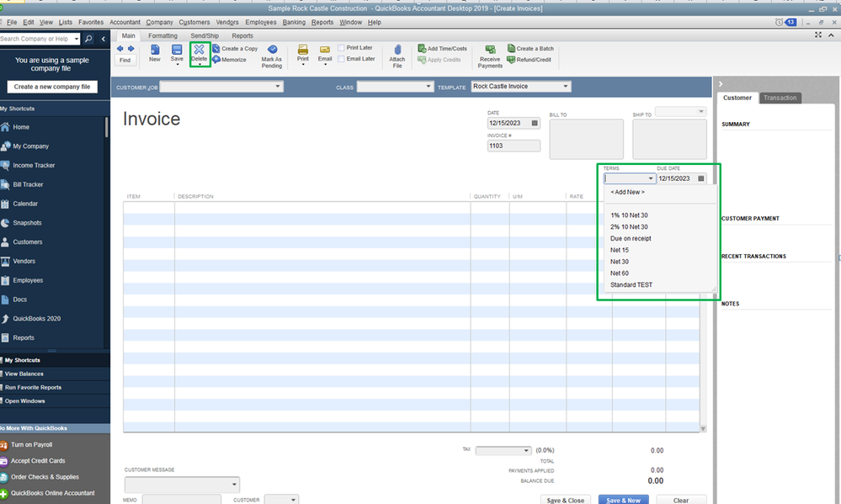Open the Customers menu
Viewport: 841px width, 504px height.
tap(194, 22)
